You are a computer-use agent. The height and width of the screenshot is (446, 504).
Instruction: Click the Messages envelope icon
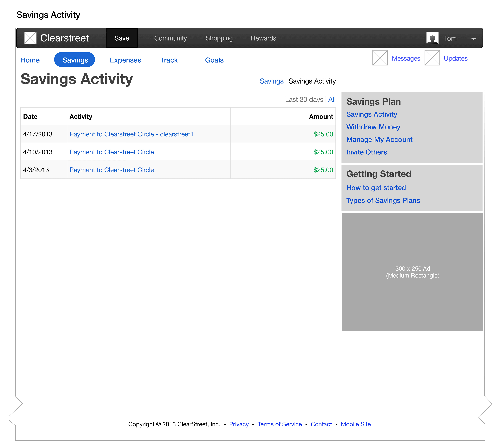click(380, 58)
